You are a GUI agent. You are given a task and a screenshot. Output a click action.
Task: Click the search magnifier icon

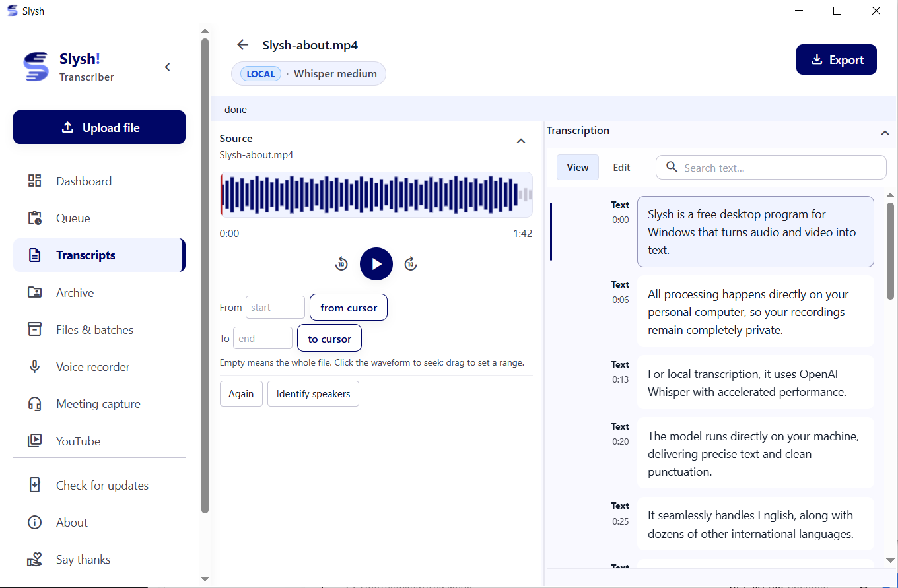672,167
